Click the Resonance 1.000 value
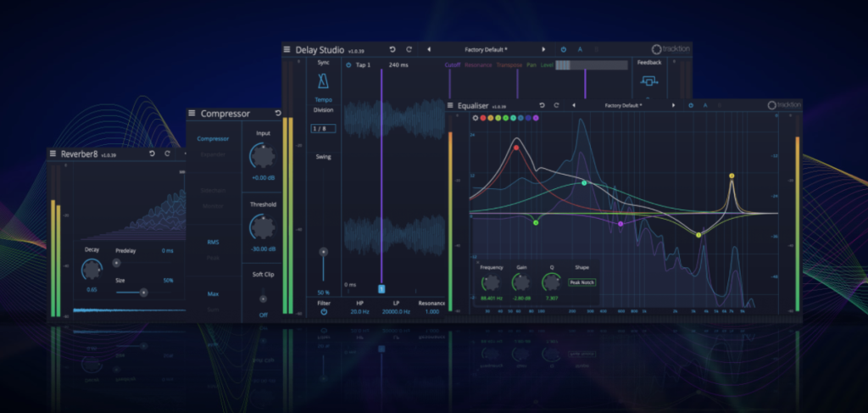The height and width of the screenshot is (413, 868). tap(431, 312)
